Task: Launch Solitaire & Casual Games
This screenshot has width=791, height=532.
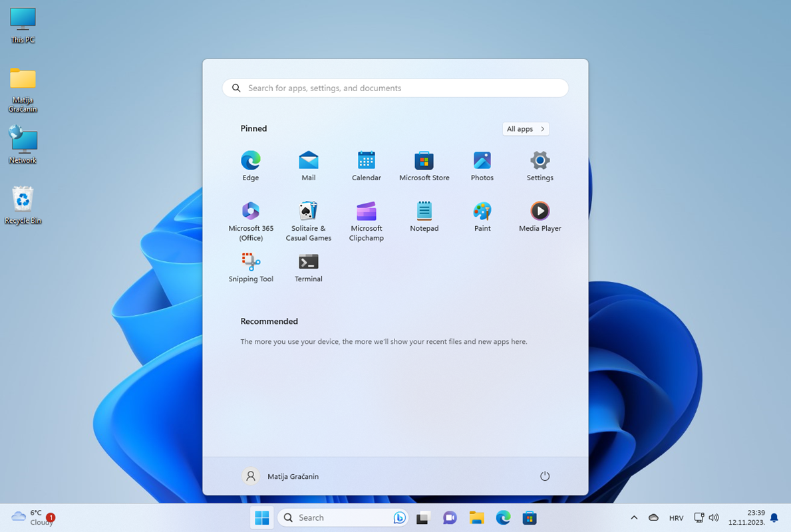Action: 308,221
